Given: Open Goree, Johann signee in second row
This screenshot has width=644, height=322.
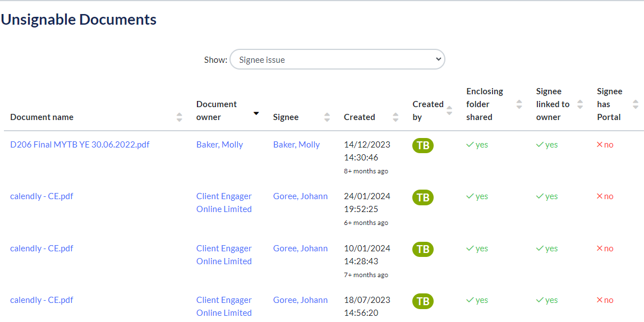Looking at the screenshot, I should tap(300, 196).
